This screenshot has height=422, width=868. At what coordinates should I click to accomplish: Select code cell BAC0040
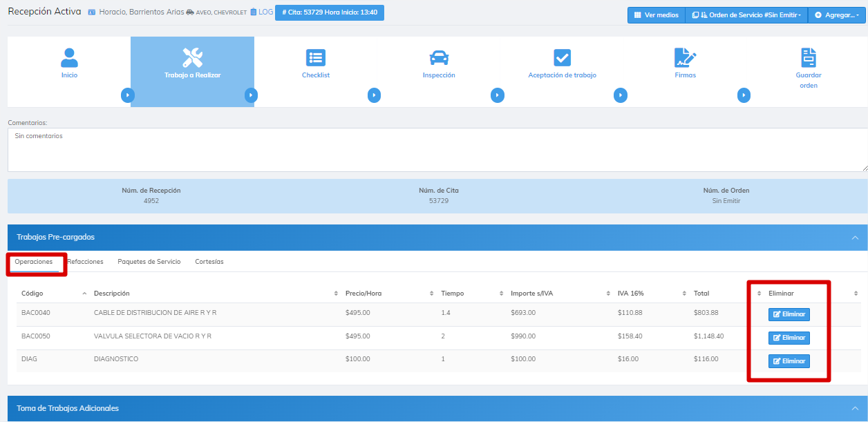[x=36, y=313]
